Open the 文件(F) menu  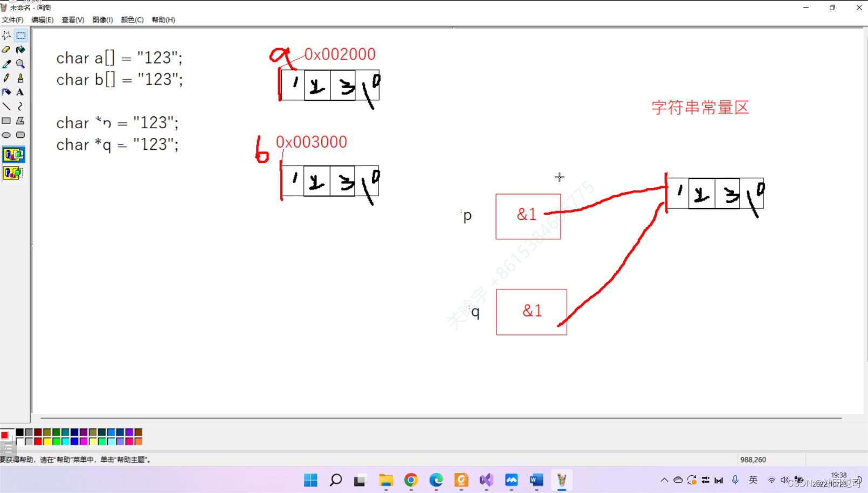(x=12, y=20)
